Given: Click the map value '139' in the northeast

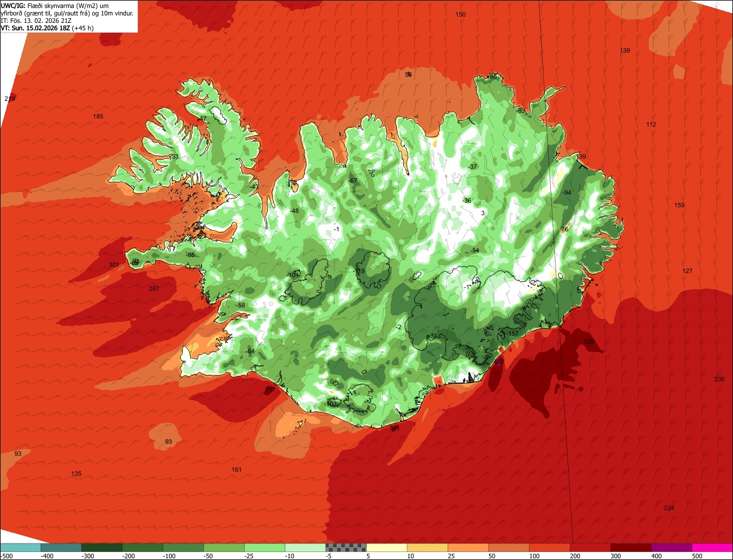Looking at the screenshot, I should pyautogui.click(x=625, y=51).
